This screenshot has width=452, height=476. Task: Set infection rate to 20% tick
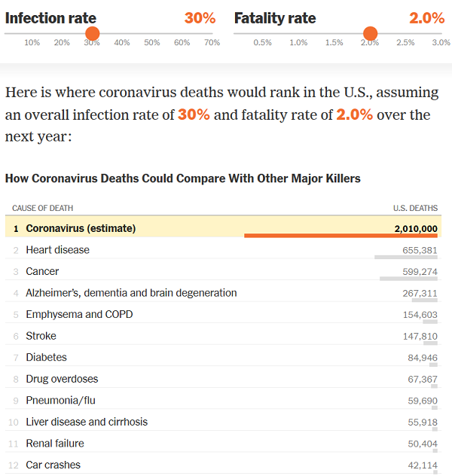pos(62,43)
